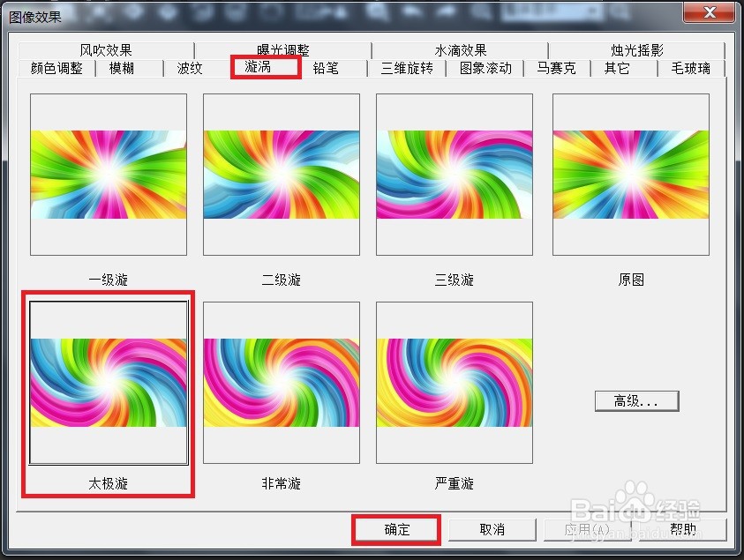Open the 颜色调整 tab

56,68
